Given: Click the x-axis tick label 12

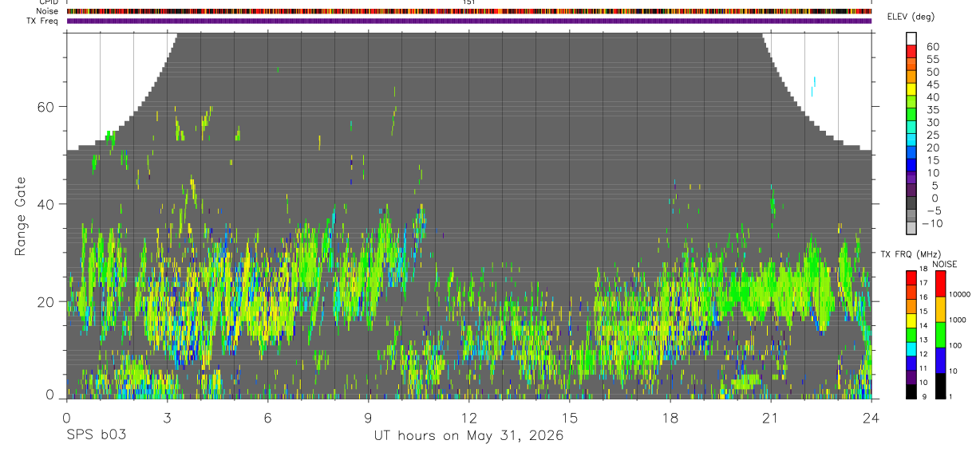Looking at the screenshot, I should (469, 417).
